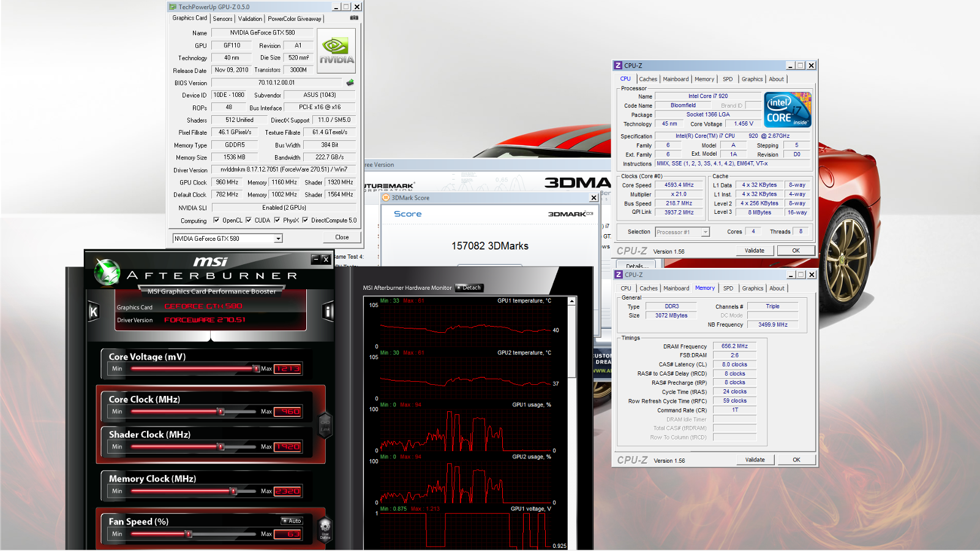This screenshot has height=551, width=980.
Task: Click the Fan Speed value field 63
Action: click(287, 534)
